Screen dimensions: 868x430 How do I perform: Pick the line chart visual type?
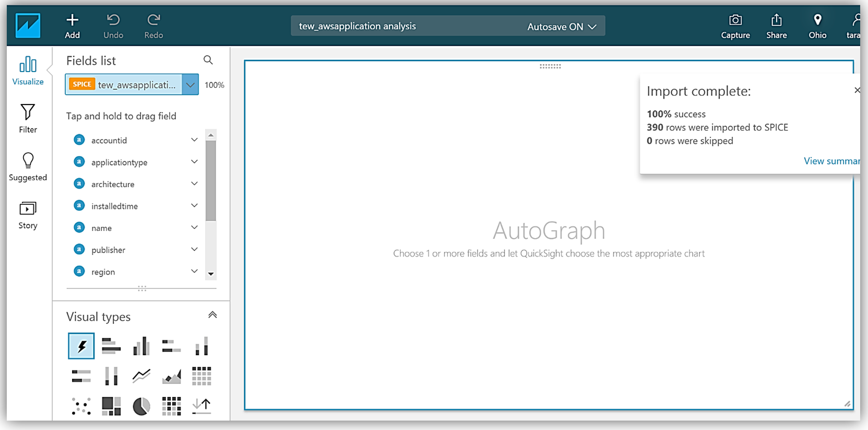(141, 376)
